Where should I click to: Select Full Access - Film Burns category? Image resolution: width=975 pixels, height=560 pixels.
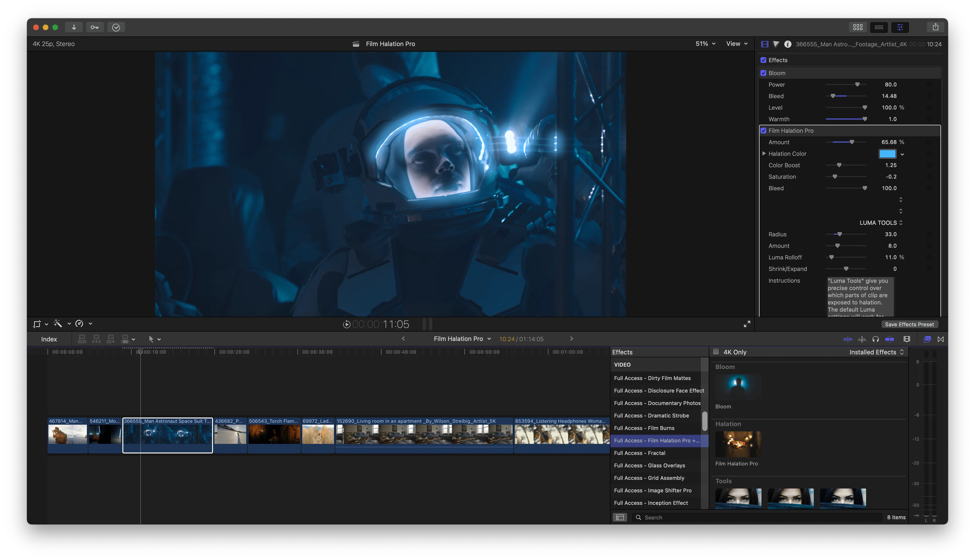(644, 428)
